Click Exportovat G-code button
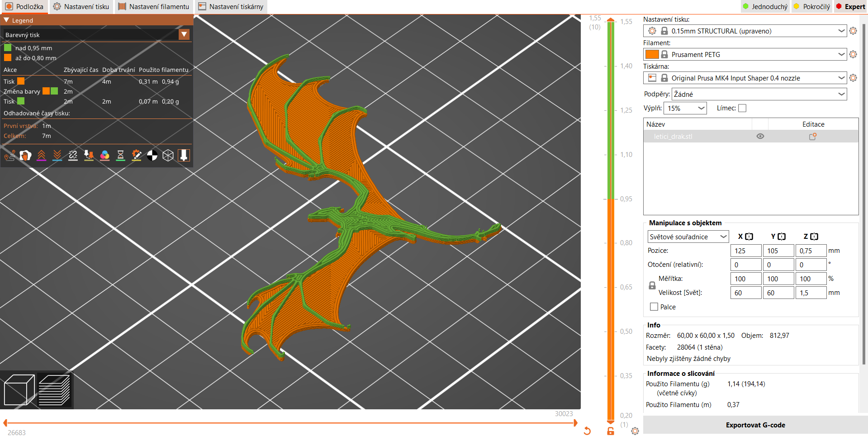 (755, 425)
